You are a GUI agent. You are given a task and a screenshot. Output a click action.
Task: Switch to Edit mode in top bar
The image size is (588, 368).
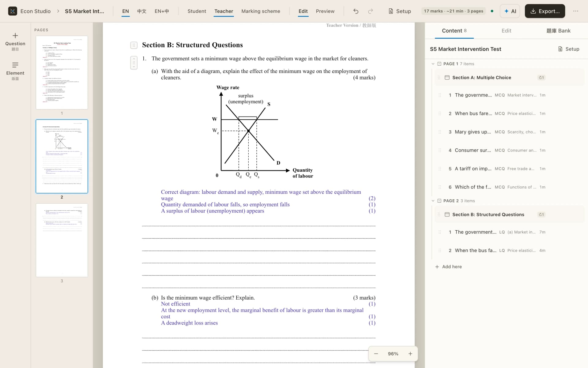pyautogui.click(x=303, y=11)
